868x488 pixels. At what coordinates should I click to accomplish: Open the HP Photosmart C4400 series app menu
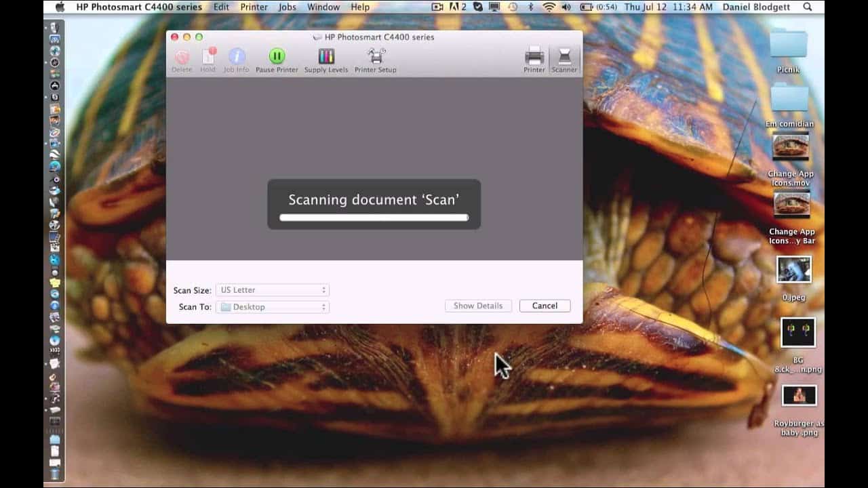pyautogui.click(x=139, y=7)
